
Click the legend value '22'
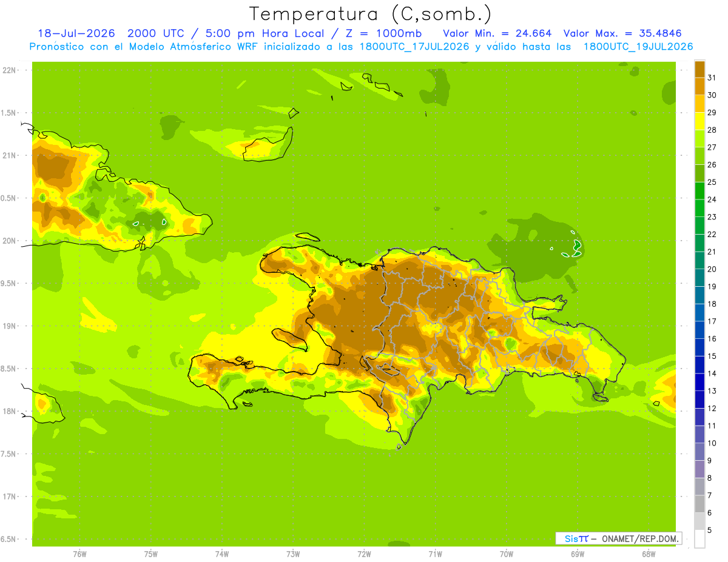pos(712,234)
